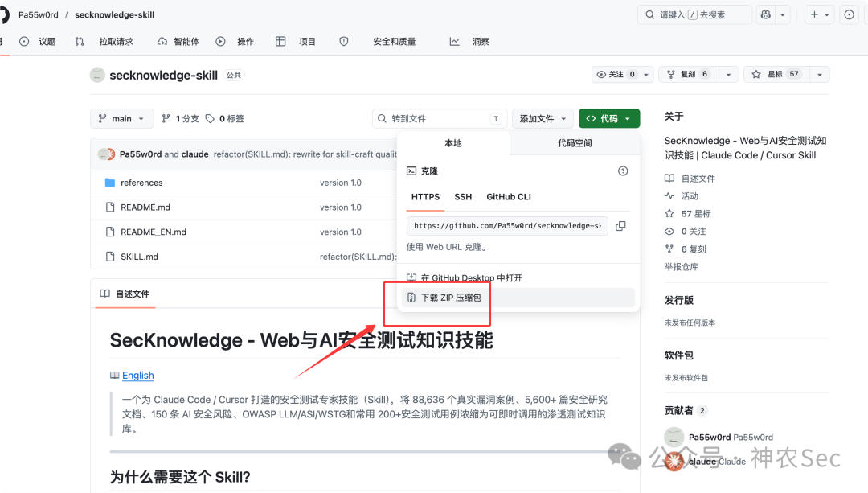The height and width of the screenshot is (493, 868).
Task: Open the Add file dropdown (添加文件)
Action: coord(542,118)
